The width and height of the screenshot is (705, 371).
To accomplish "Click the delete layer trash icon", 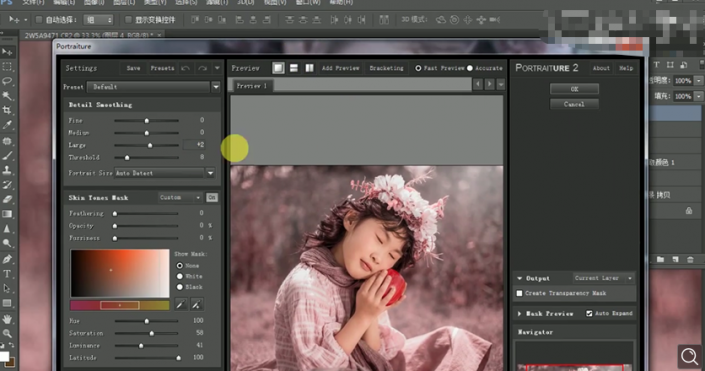I will pyautogui.click(x=690, y=259).
